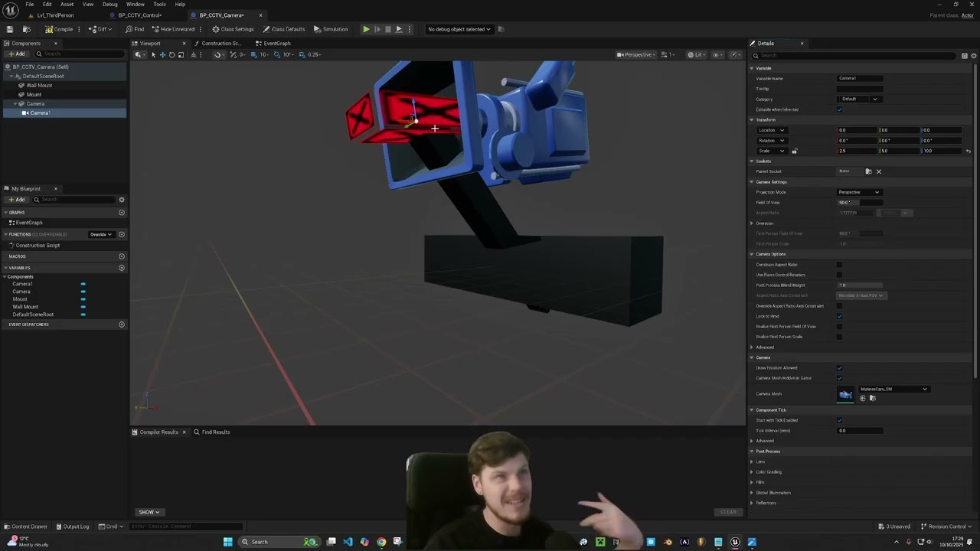The height and width of the screenshot is (551, 980).
Task: Open Class Settings
Action: pos(233,29)
